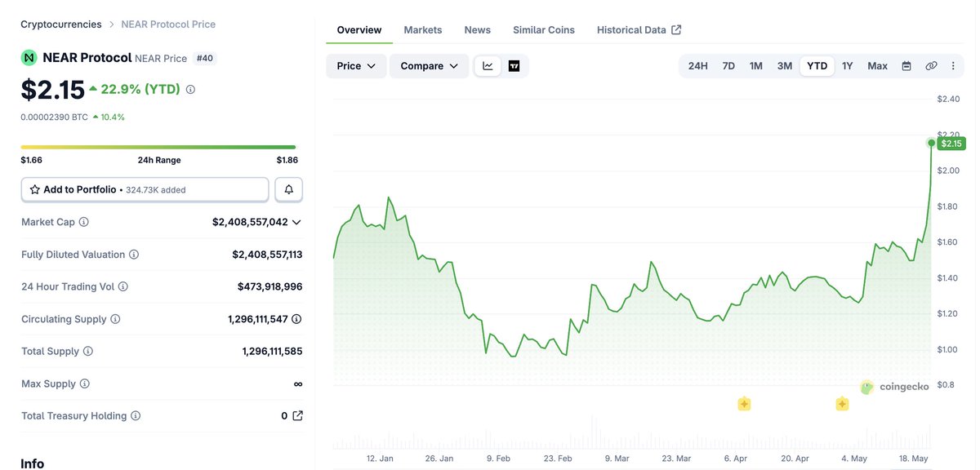Open the Similar Coins tab
The image size is (980, 470).
coord(544,30)
